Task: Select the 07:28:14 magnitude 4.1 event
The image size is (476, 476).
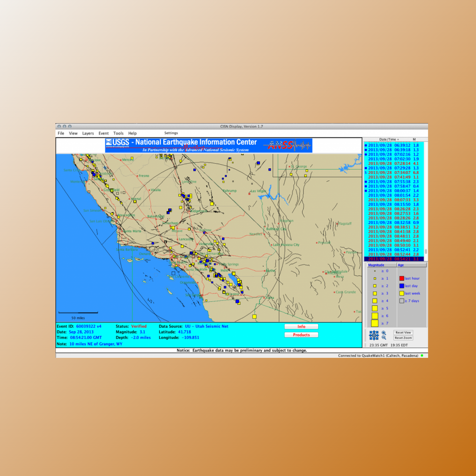Action: [394, 164]
